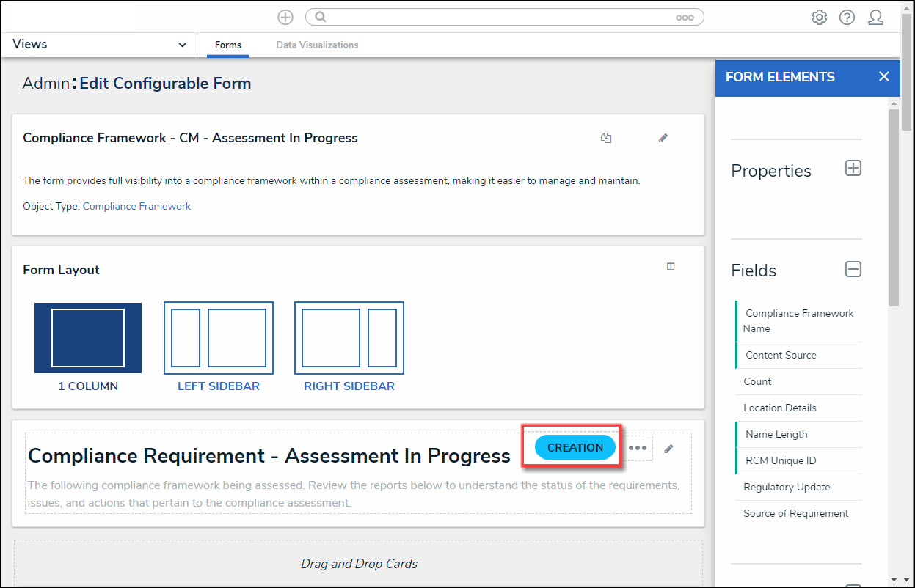Open the user profile icon

click(875, 17)
